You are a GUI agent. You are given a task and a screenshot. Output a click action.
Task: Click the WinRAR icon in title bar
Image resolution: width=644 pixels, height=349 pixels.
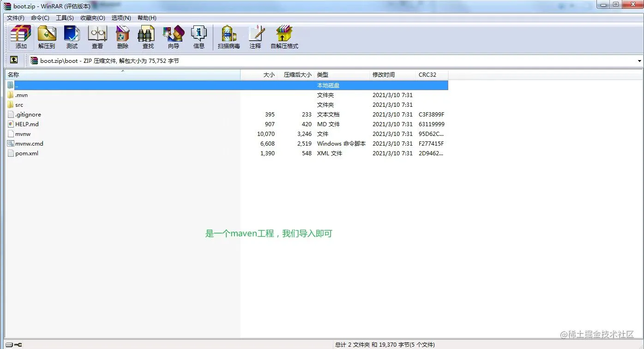tap(7, 6)
